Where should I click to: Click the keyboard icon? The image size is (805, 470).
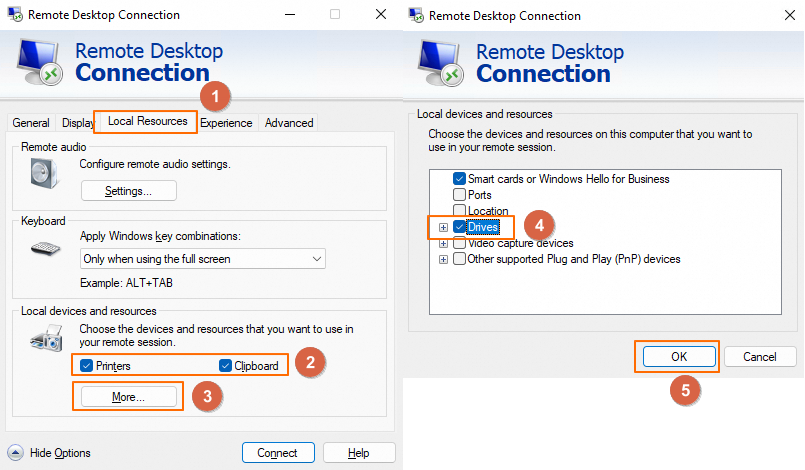46,249
